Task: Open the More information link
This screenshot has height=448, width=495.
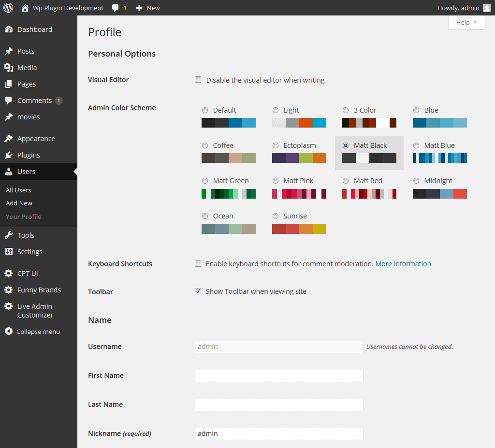Action: click(x=403, y=263)
